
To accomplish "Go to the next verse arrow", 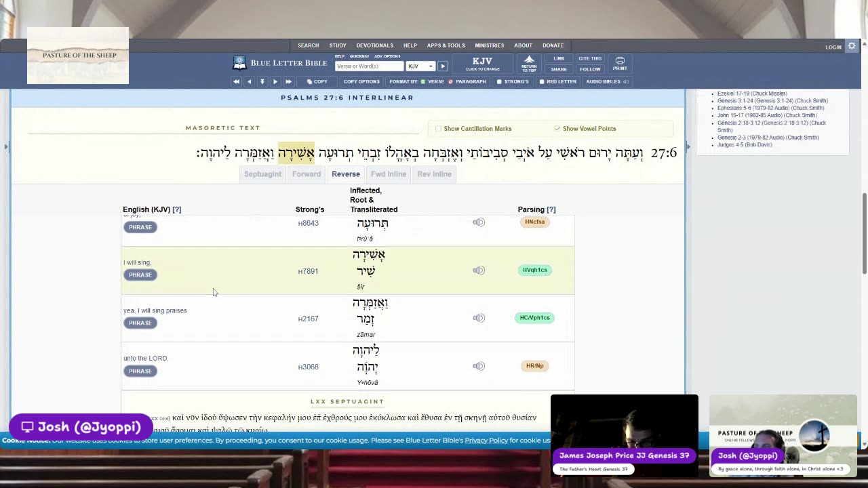I will [x=275, y=81].
